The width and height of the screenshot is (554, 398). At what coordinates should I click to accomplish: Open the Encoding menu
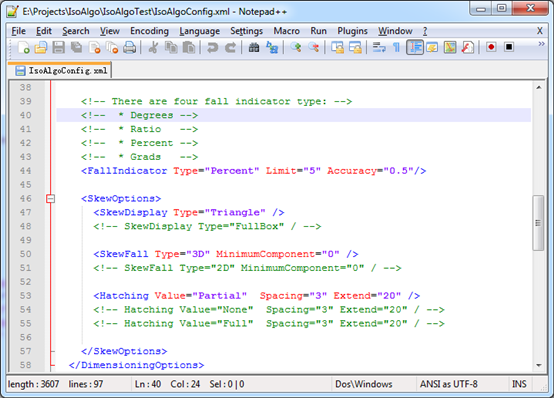[149, 31]
